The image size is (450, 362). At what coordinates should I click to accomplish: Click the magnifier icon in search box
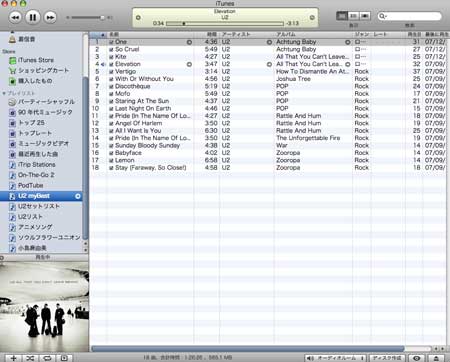(383, 16)
